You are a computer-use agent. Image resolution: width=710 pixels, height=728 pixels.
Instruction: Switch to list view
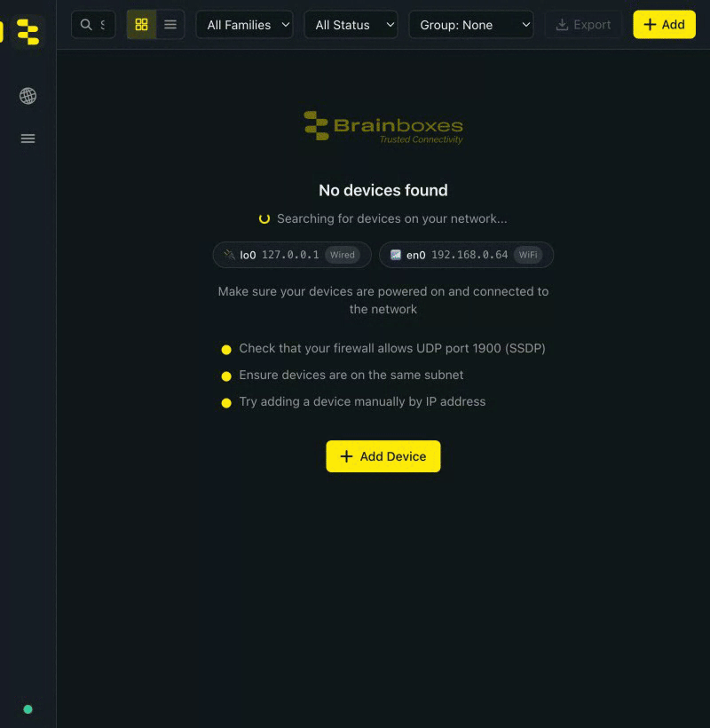[170, 25]
